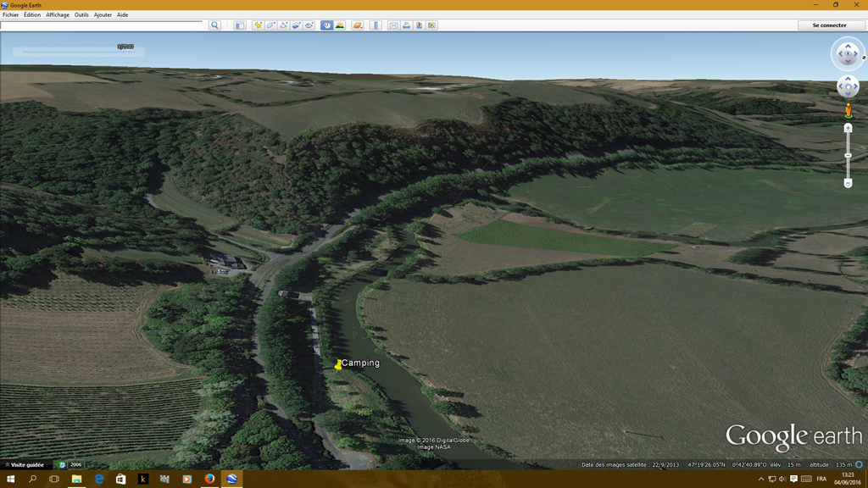
Task: Click the latitude 47°19'26.05"N readout
Action: tap(706, 465)
